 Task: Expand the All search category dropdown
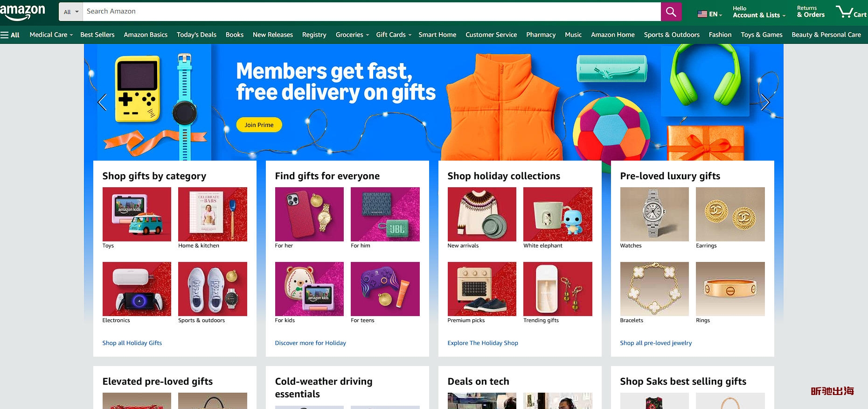coord(71,12)
